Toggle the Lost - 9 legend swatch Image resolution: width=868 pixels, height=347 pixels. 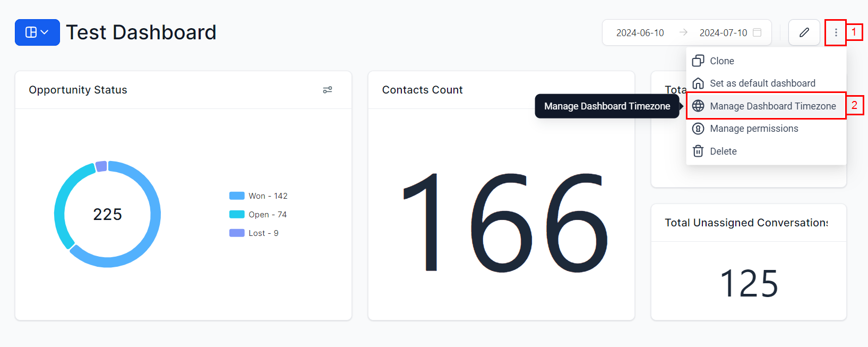[237, 233]
